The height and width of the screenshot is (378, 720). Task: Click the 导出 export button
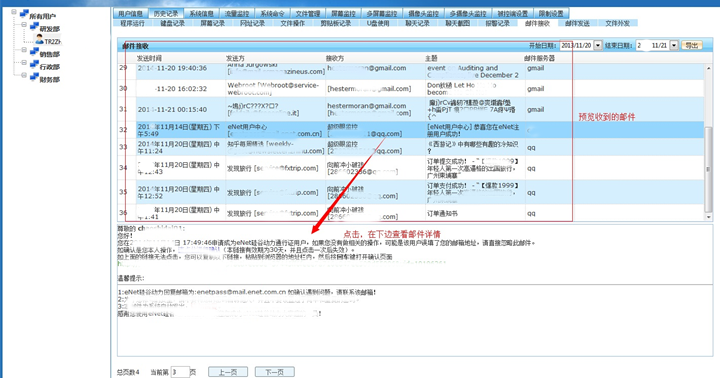692,45
